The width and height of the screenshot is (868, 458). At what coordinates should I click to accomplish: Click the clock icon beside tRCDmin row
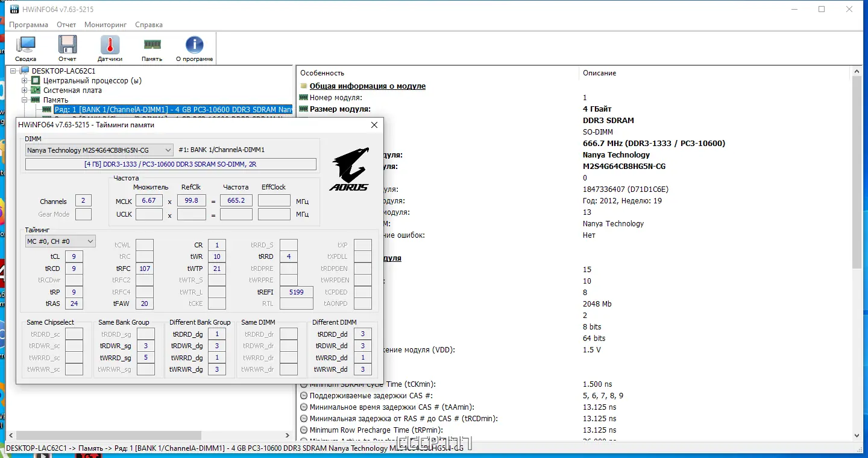(304, 419)
